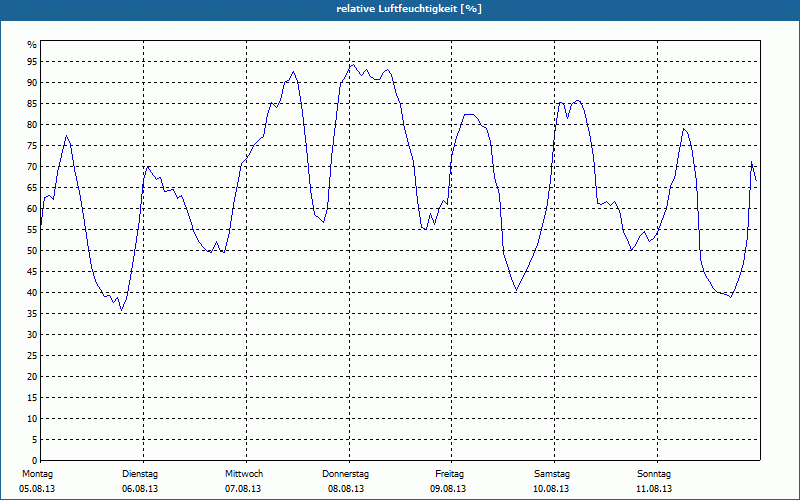
Task: Click the 10 value on the y-axis
Action: 32,419
